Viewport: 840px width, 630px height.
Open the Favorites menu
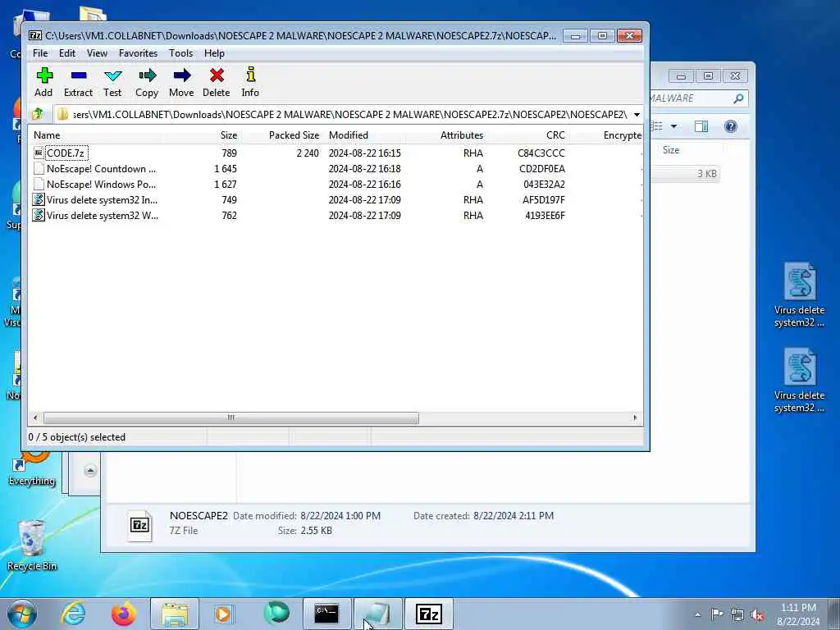(x=138, y=53)
